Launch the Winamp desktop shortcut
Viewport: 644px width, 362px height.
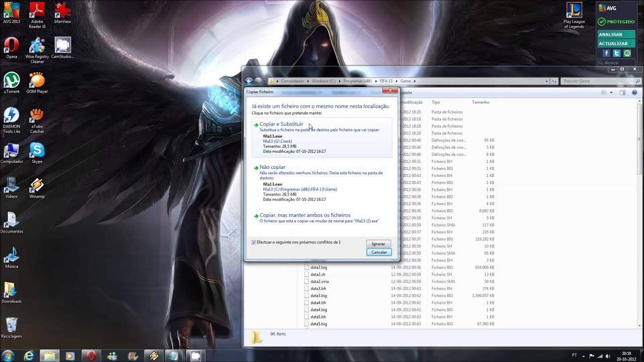tap(37, 188)
